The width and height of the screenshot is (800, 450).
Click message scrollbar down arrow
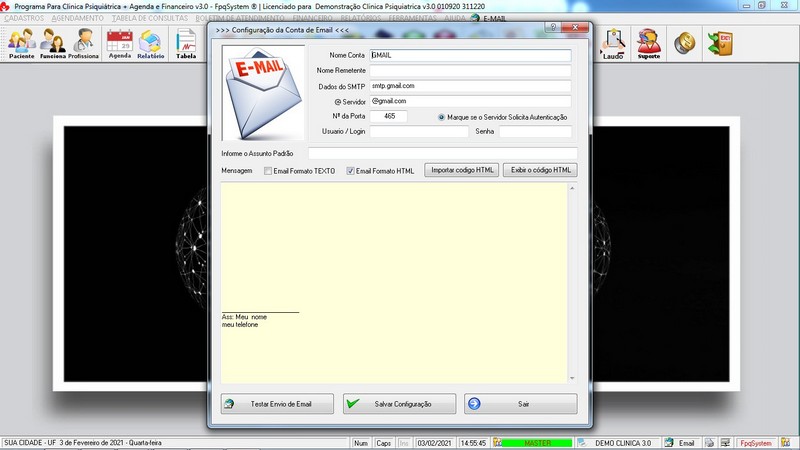572,378
